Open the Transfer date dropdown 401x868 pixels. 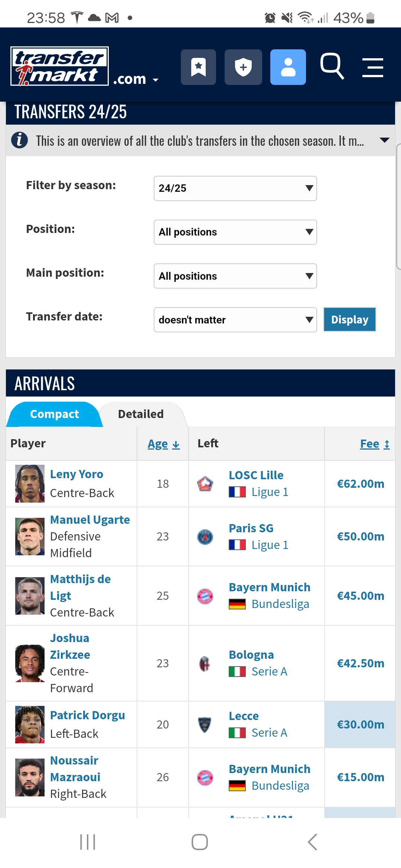(x=235, y=320)
